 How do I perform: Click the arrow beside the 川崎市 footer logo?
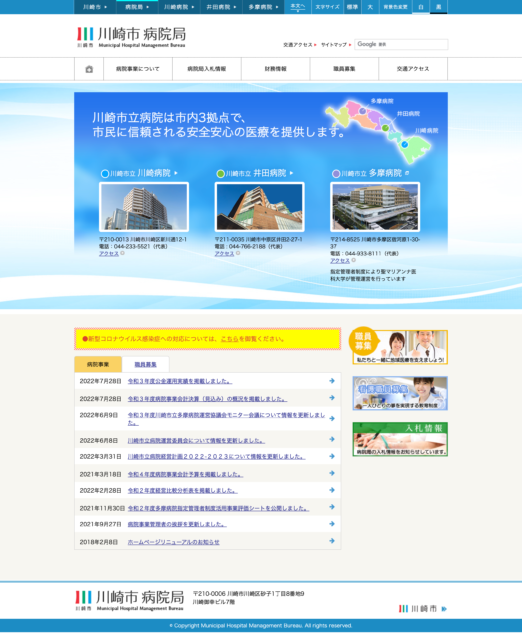tap(444, 609)
